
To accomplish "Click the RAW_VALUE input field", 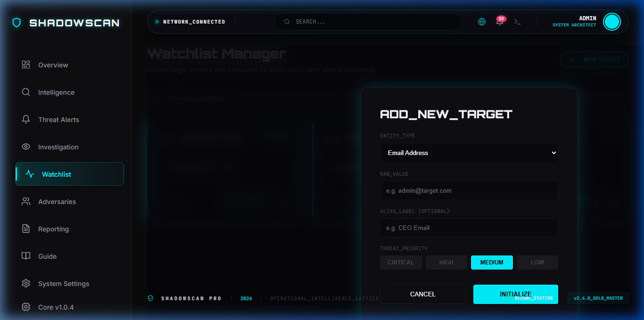I will 469,191.
